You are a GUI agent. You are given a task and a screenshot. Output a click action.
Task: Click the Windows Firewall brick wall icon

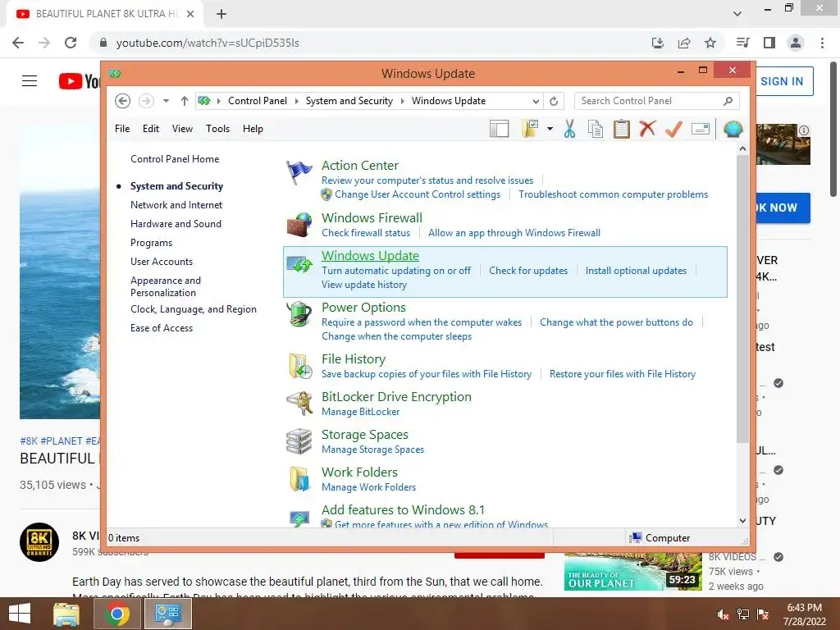299,225
